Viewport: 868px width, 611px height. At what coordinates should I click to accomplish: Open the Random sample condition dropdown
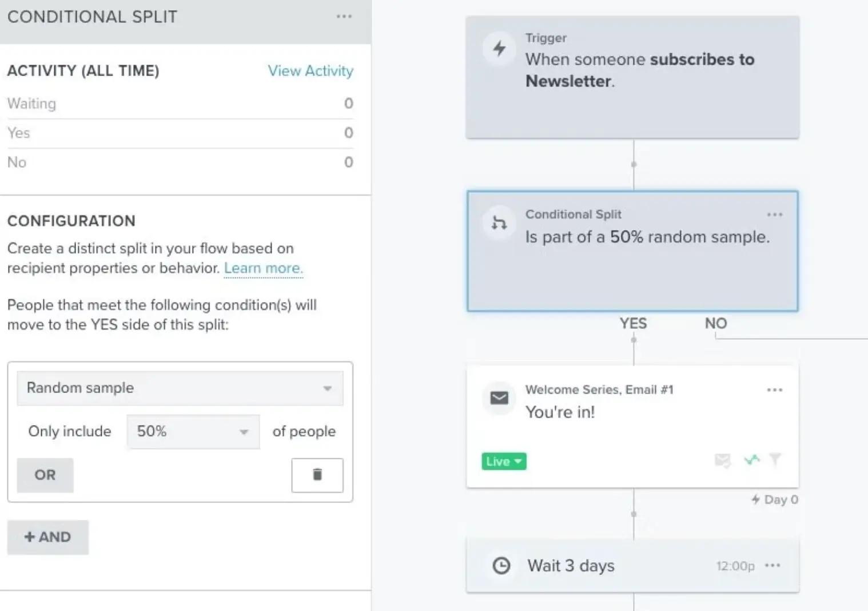coord(180,388)
